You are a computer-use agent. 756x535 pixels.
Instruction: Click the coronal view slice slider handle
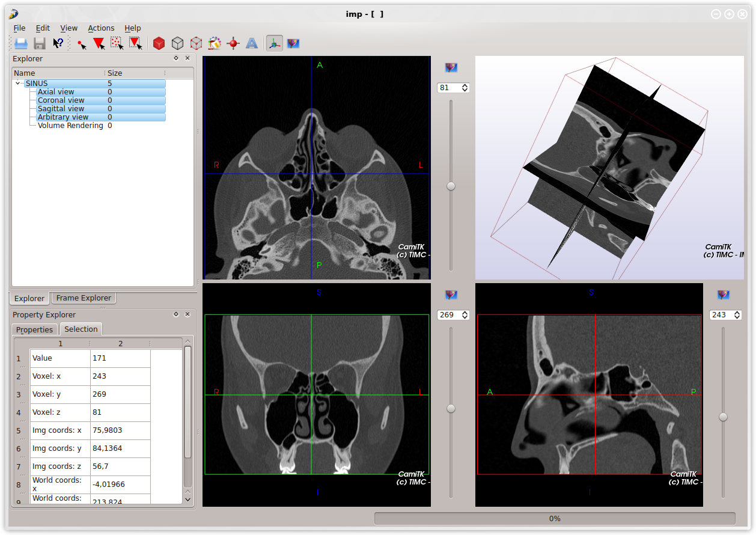click(x=451, y=409)
